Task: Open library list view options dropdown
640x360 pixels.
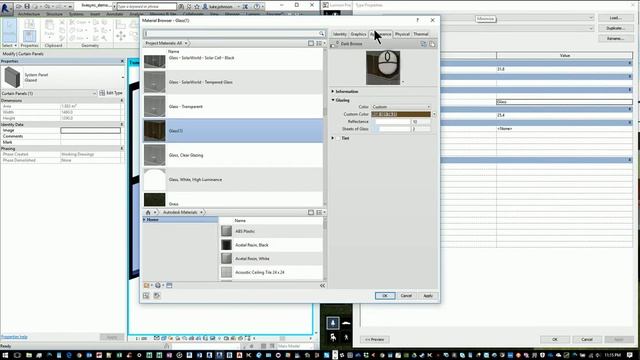Action: (320, 212)
